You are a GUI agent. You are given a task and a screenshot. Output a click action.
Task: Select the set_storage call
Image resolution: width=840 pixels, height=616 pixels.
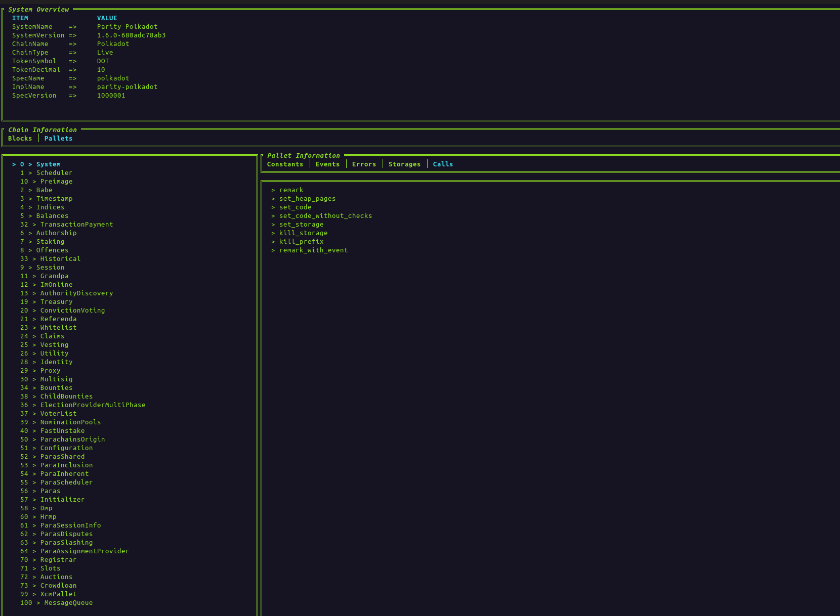tap(297, 225)
